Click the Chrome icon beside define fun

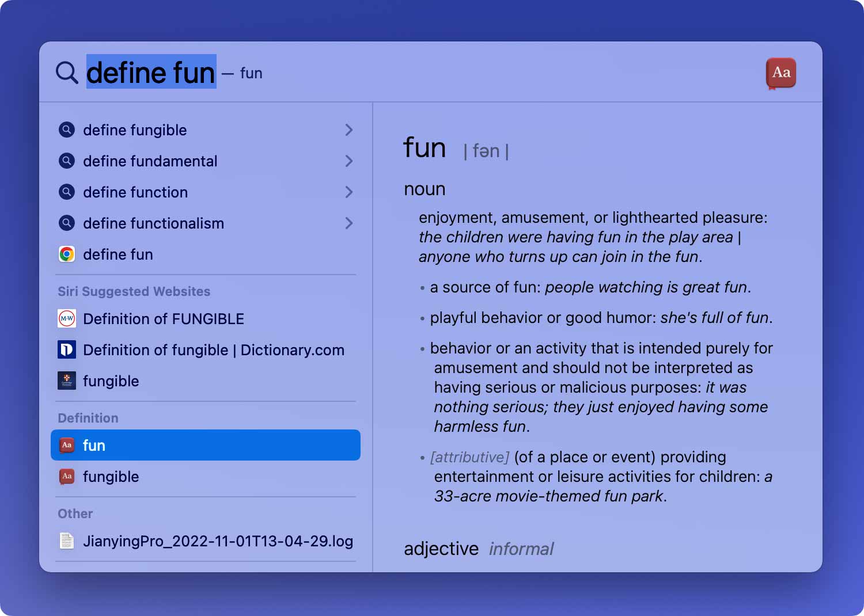(x=67, y=254)
